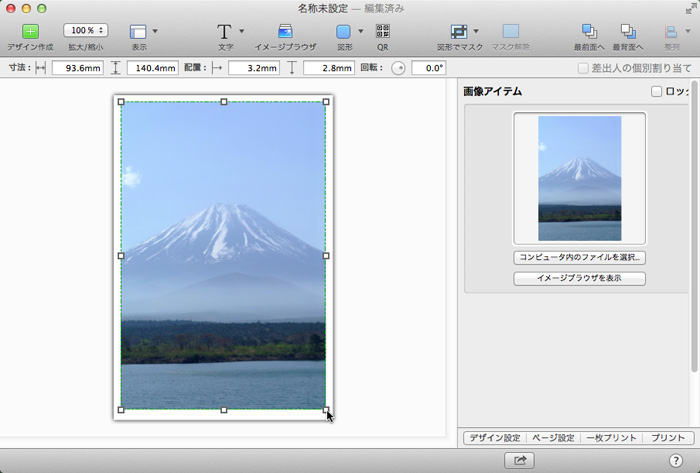
Task: Select the 文字 text tool icon
Action: [225, 32]
